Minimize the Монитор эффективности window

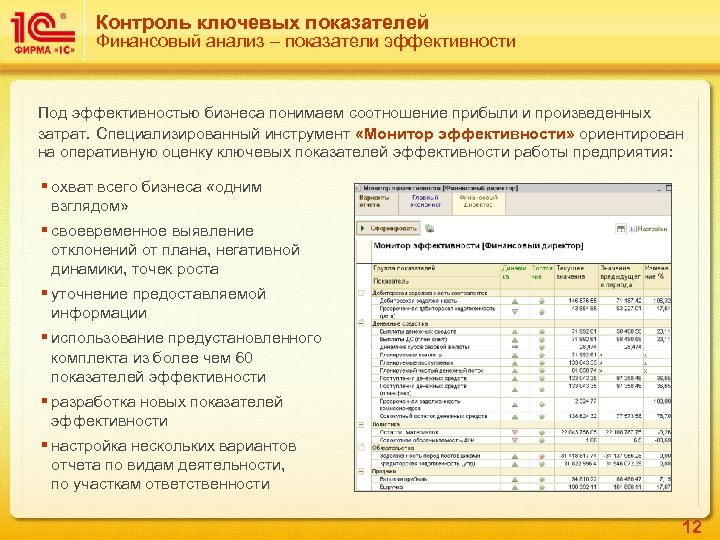[659, 188]
